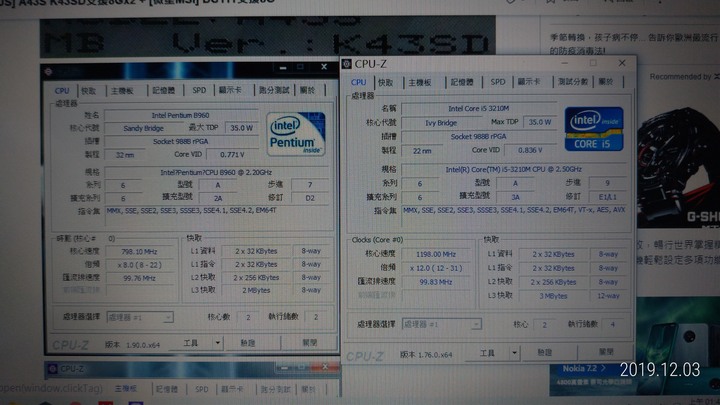This screenshot has height=405, width=720.
Task: Open 記憶體 tab in left CPU-Z window
Action: click(163, 90)
